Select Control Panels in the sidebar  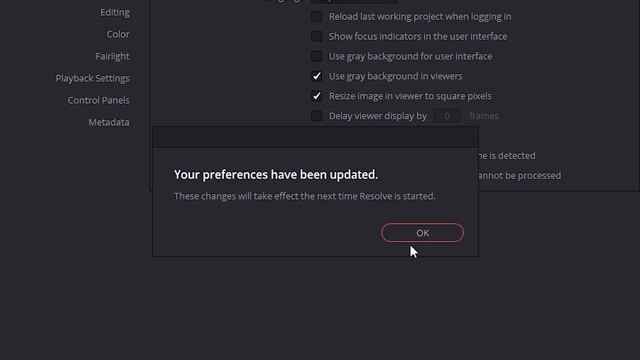[98, 100]
